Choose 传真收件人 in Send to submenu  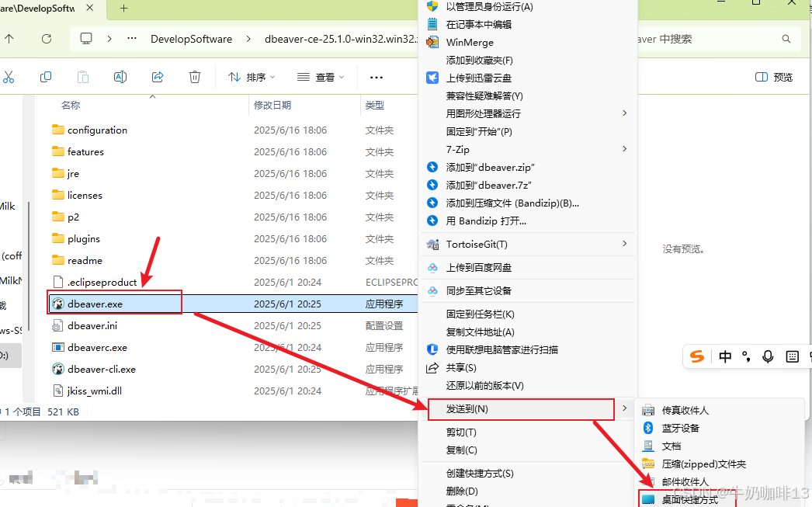point(721,410)
